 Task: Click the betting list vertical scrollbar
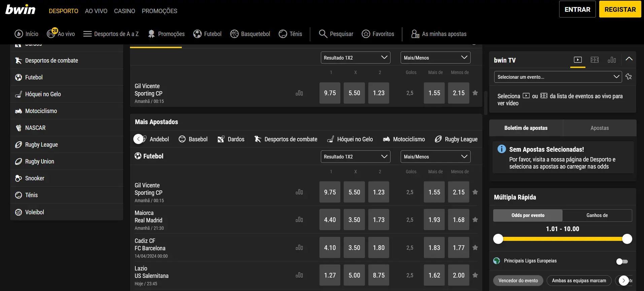(x=486, y=103)
